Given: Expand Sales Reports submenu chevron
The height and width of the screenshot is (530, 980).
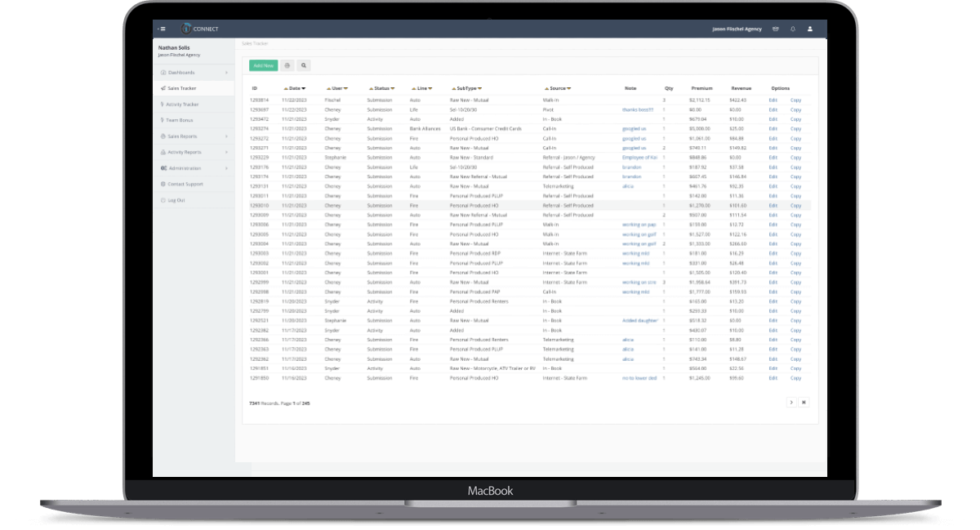Looking at the screenshot, I should coord(226,136).
